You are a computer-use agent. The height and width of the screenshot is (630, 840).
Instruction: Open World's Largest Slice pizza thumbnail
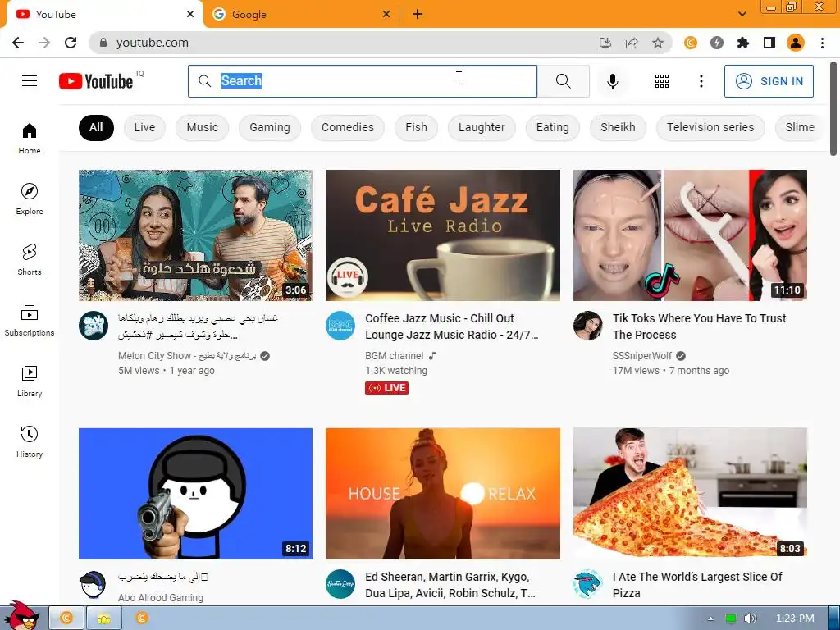tap(690, 493)
